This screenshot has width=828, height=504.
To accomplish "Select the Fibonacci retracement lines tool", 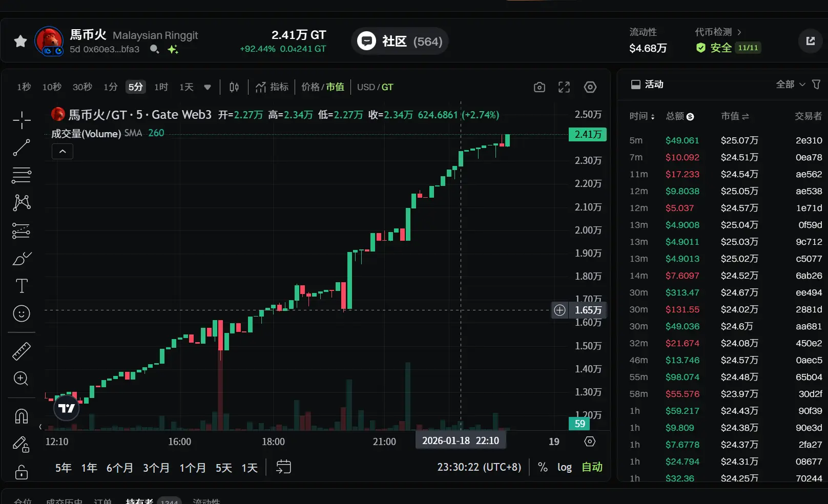I will coord(22,175).
